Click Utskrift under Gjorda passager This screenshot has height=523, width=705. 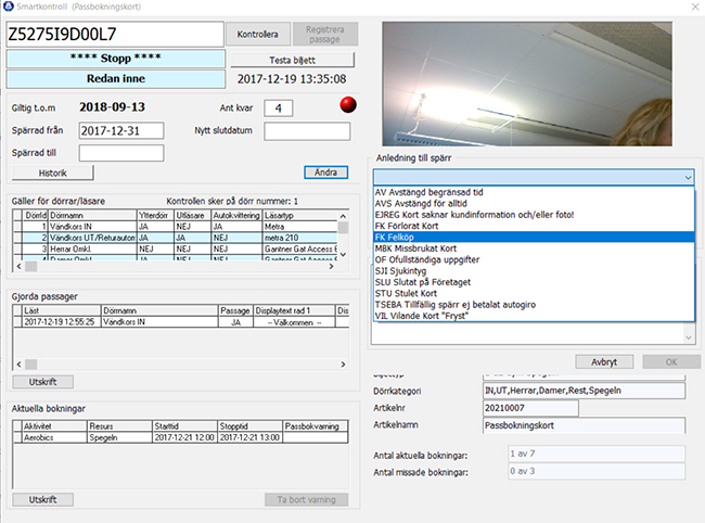tap(43, 382)
